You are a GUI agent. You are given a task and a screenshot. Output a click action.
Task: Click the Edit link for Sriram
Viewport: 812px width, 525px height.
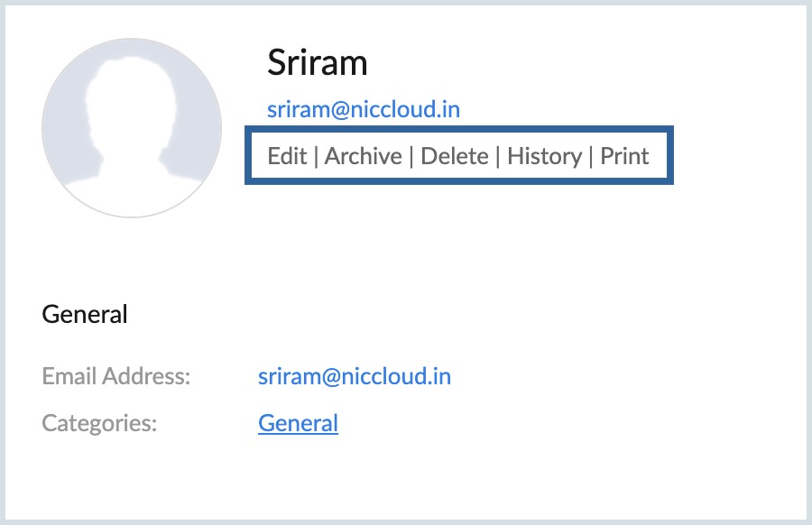(x=287, y=156)
